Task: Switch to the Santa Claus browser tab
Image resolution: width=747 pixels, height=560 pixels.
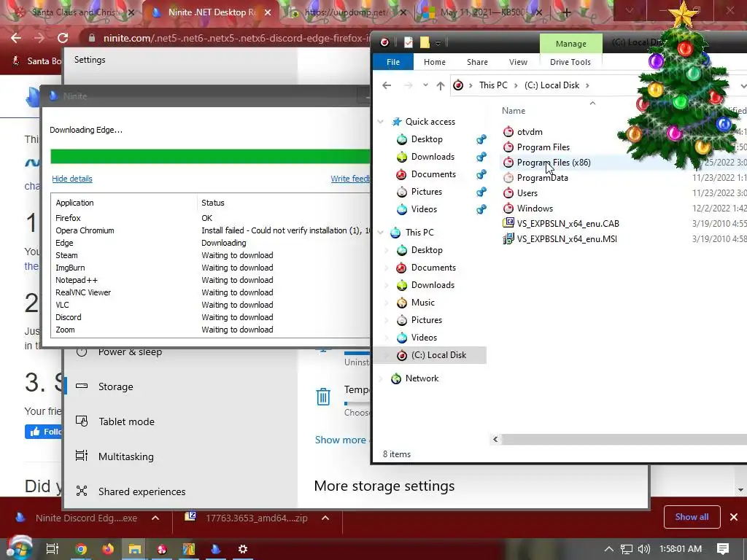Action: click(x=76, y=12)
